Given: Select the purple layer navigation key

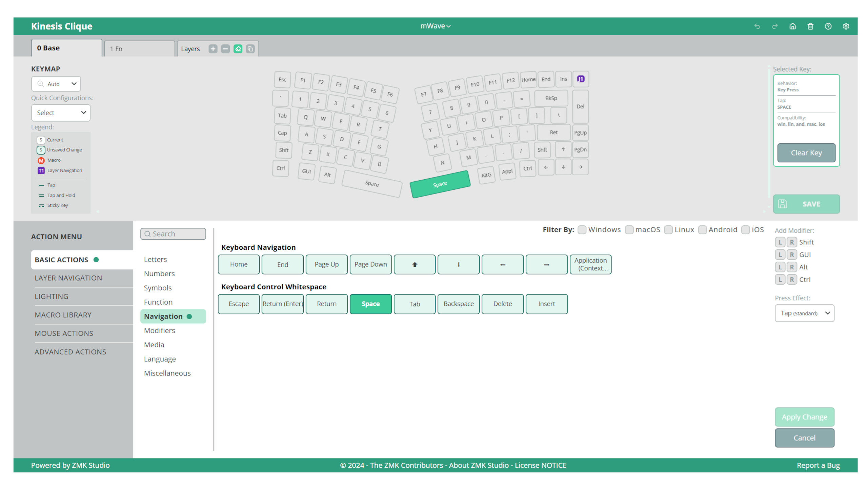Looking at the screenshot, I should [580, 79].
